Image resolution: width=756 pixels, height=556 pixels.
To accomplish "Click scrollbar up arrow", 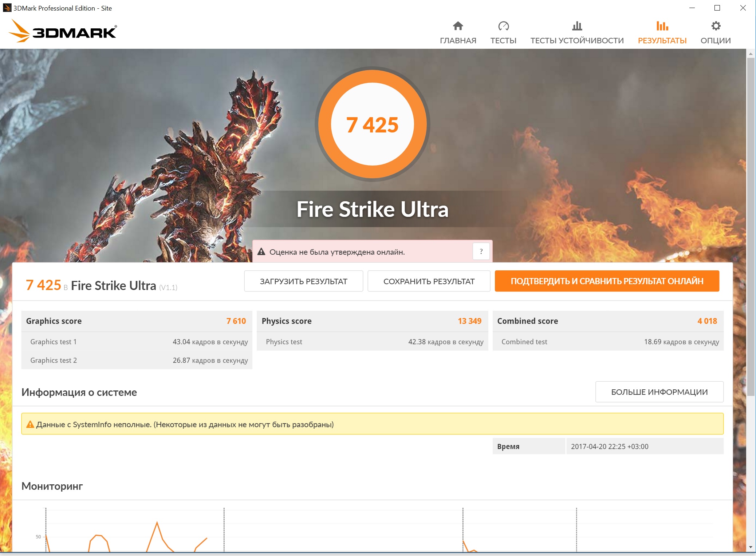I will point(751,54).
